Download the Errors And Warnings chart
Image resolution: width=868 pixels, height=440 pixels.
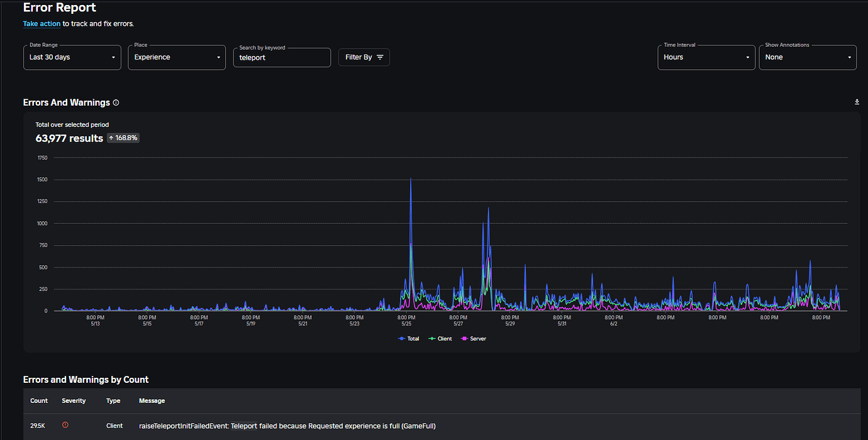tap(857, 102)
